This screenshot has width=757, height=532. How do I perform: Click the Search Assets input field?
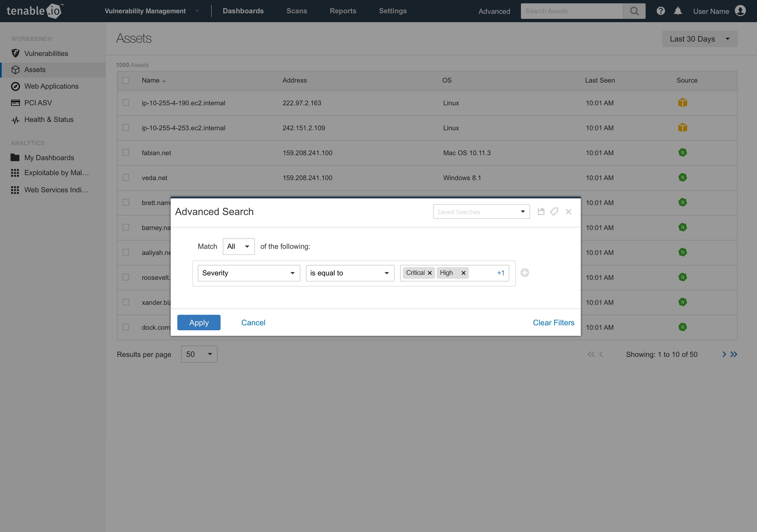pos(571,11)
